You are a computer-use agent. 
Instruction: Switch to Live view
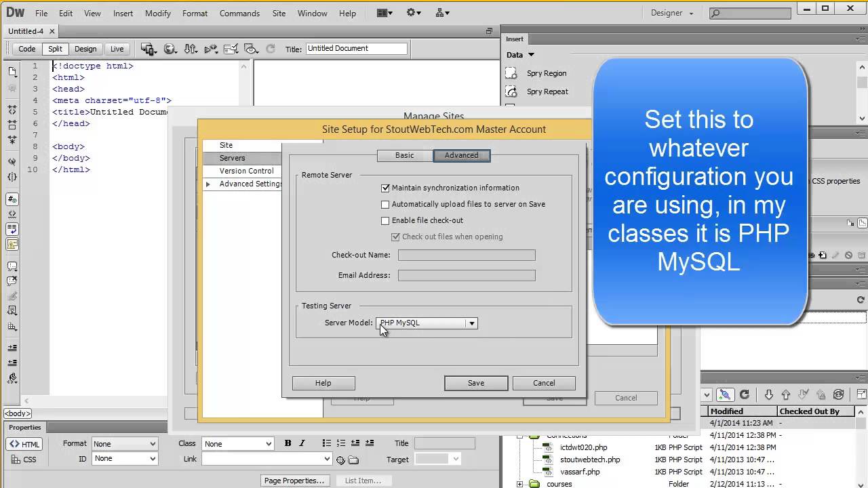[x=117, y=49]
